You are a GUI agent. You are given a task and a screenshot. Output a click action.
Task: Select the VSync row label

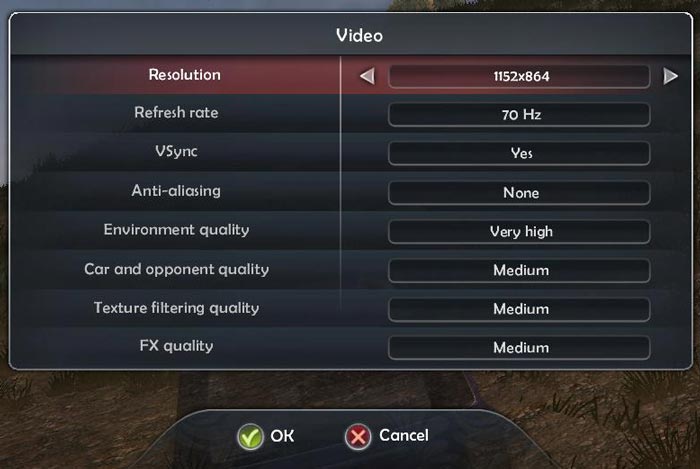[x=176, y=152]
